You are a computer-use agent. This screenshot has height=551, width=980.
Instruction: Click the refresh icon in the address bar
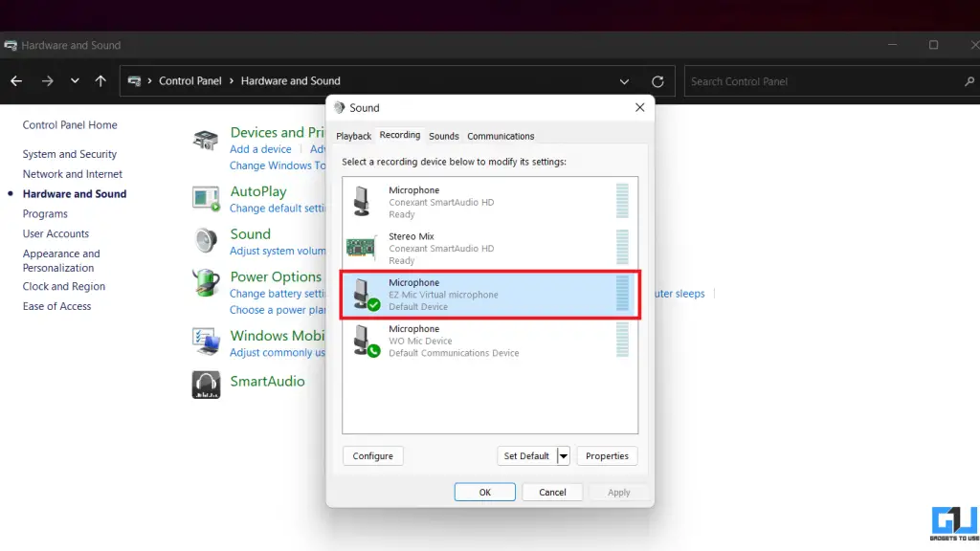[657, 81]
